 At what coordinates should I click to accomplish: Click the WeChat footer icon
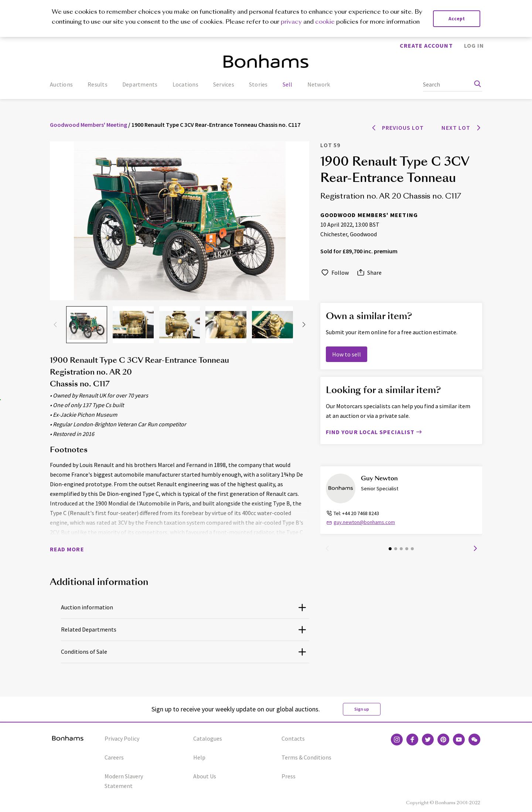[474, 740]
